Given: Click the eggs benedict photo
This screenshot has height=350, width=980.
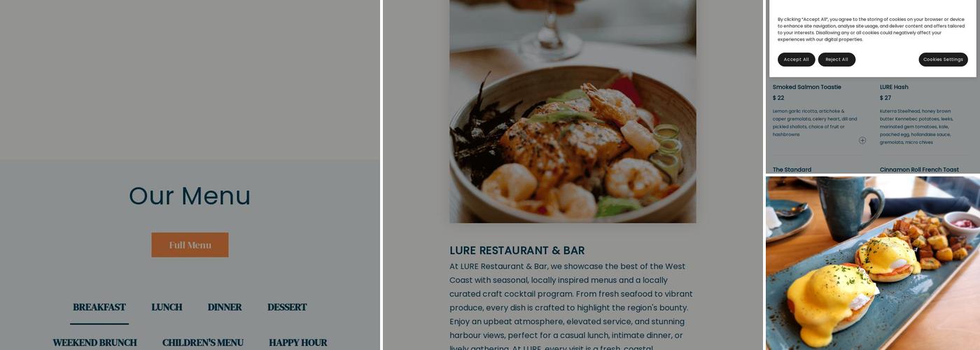Looking at the screenshot, I should (873, 263).
